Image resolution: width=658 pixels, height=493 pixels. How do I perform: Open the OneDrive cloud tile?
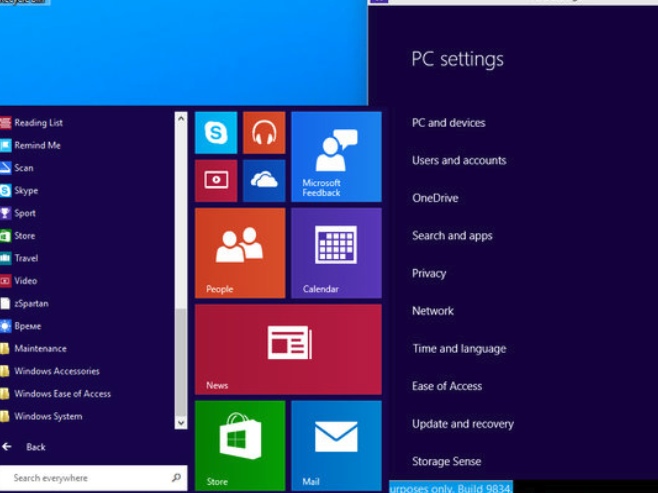(x=264, y=180)
